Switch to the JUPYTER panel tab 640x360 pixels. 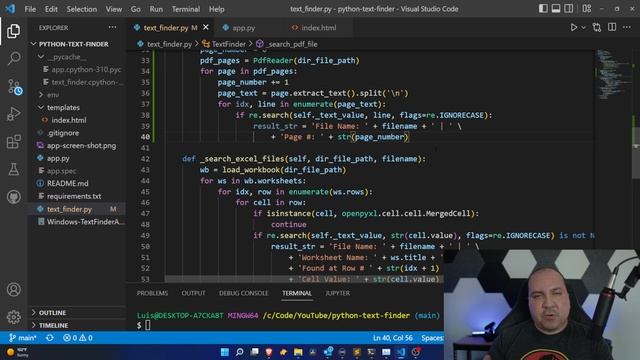click(338, 293)
